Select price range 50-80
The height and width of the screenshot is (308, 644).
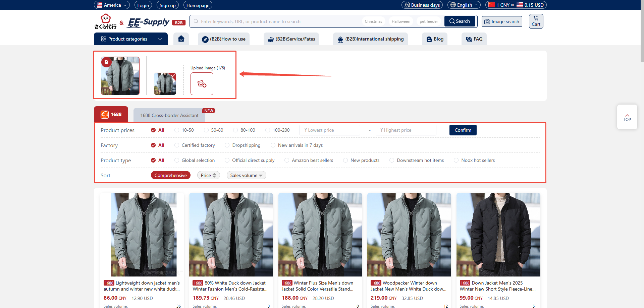[214, 130]
